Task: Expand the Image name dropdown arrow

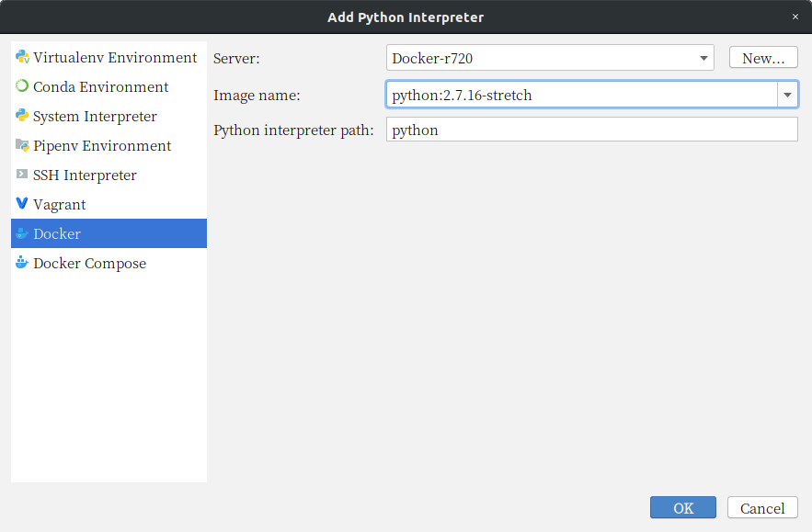Action: (x=788, y=95)
